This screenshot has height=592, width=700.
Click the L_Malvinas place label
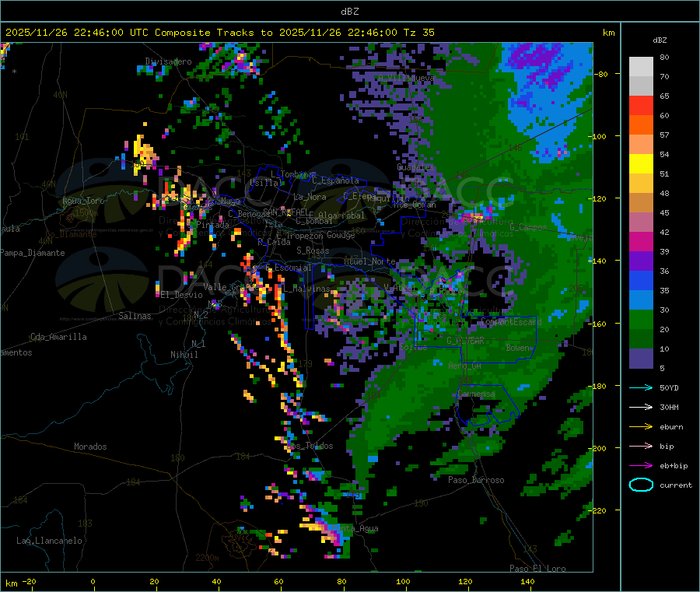click(306, 289)
